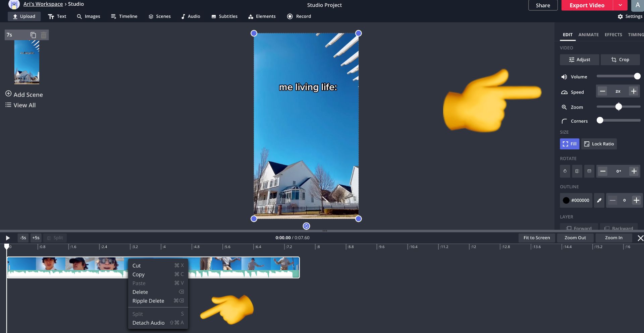Toggle Lock Ratio for the video

(x=599, y=144)
